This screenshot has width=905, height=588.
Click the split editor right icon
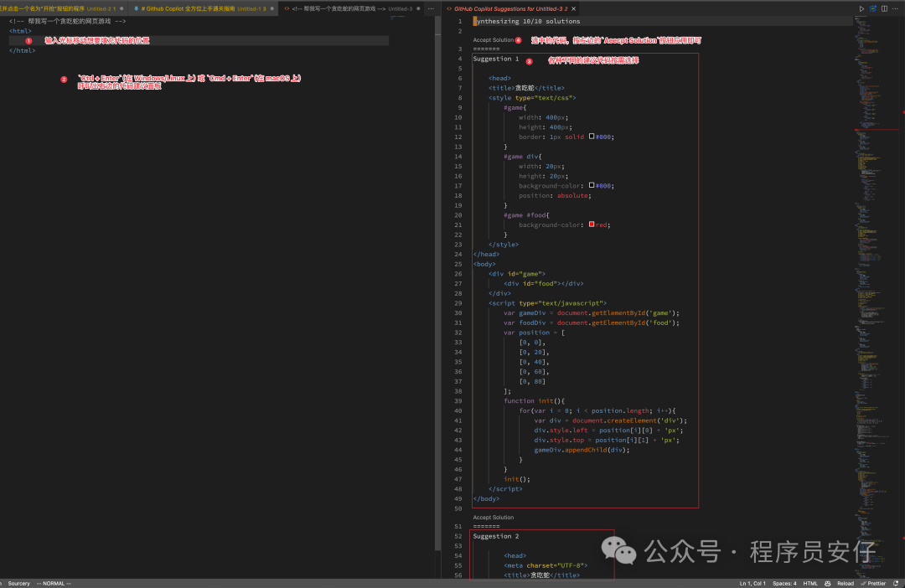coord(883,8)
